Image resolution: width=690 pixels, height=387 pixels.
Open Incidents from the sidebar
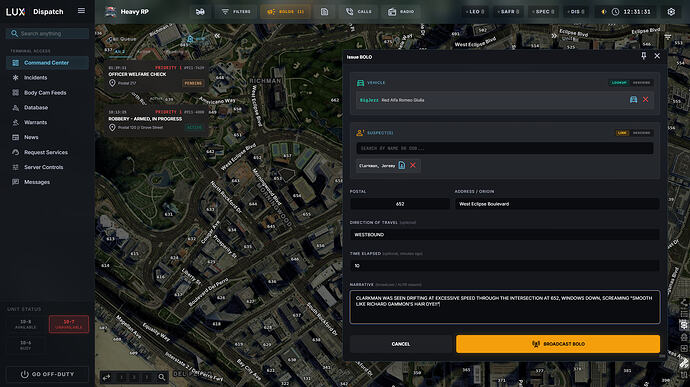point(48,78)
